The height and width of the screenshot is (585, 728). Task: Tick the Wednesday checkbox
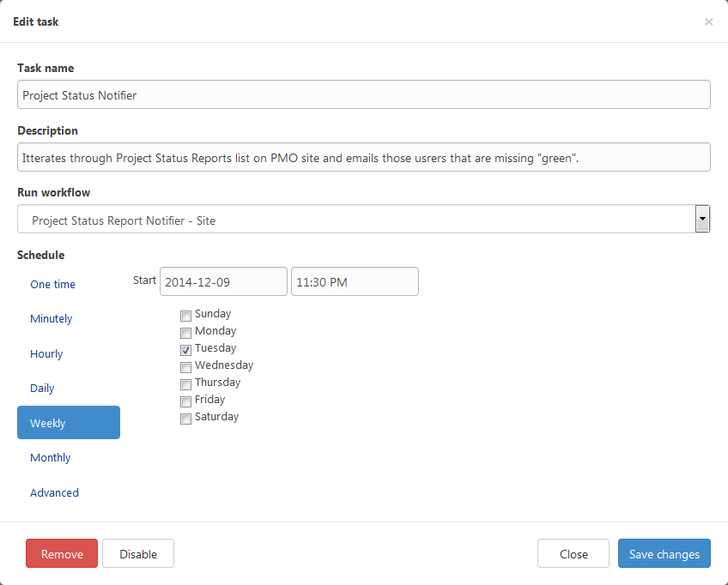tap(185, 367)
